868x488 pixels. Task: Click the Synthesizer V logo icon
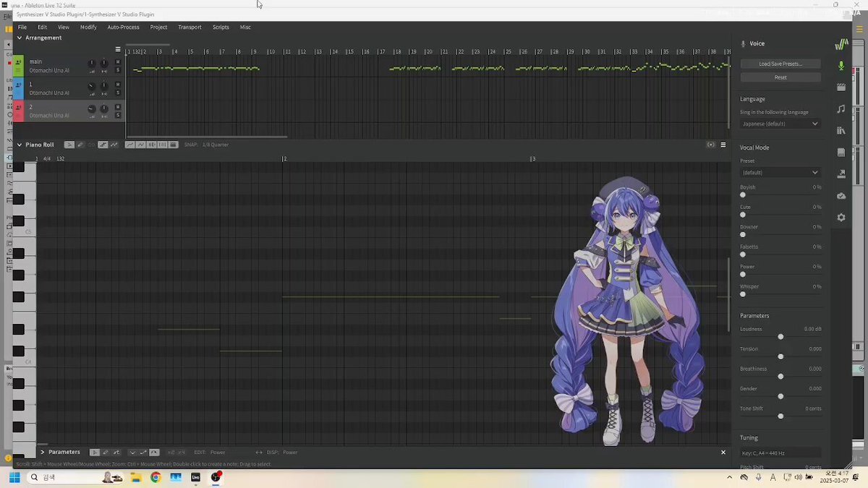[x=841, y=44]
